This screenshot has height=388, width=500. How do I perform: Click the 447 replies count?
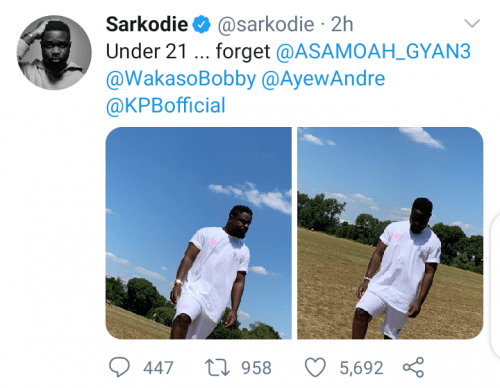(x=158, y=368)
